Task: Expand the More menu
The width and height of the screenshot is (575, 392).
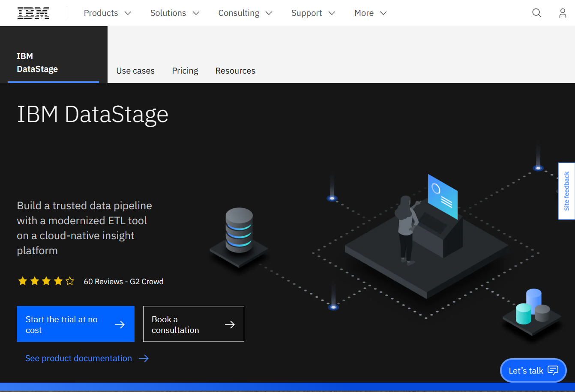Action: pyautogui.click(x=371, y=13)
